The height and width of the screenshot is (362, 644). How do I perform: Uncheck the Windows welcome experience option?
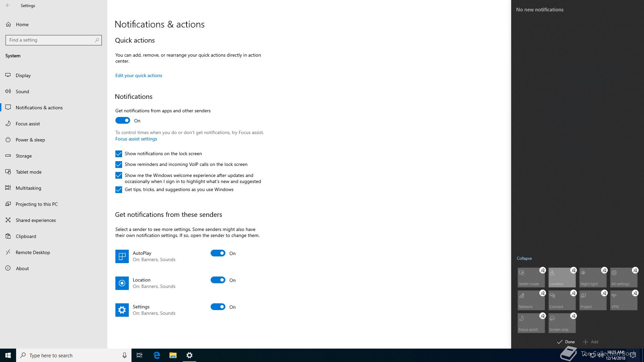pyautogui.click(x=118, y=175)
